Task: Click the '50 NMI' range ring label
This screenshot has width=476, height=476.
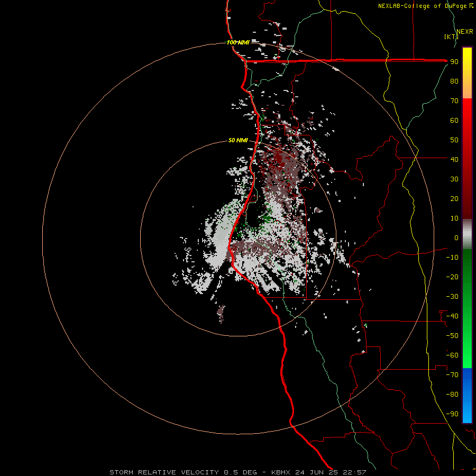Action: (238, 140)
